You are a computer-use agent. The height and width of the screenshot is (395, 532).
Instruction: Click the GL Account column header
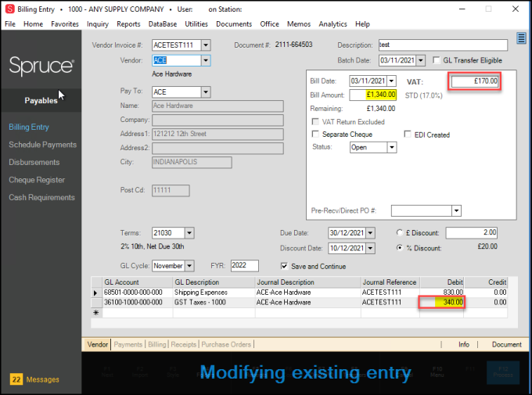[x=138, y=282]
